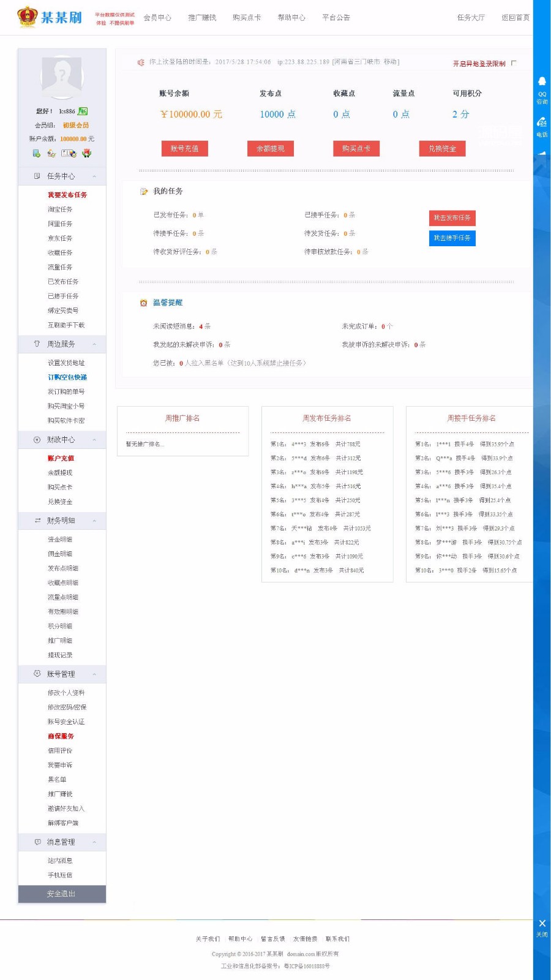Click unread messages count 4 条
The image size is (551, 980).
coord(204,326)
